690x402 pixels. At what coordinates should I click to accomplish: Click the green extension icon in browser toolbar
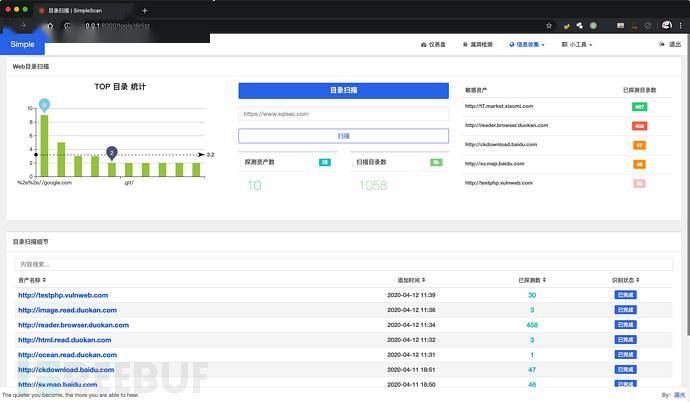click(594, 24)
